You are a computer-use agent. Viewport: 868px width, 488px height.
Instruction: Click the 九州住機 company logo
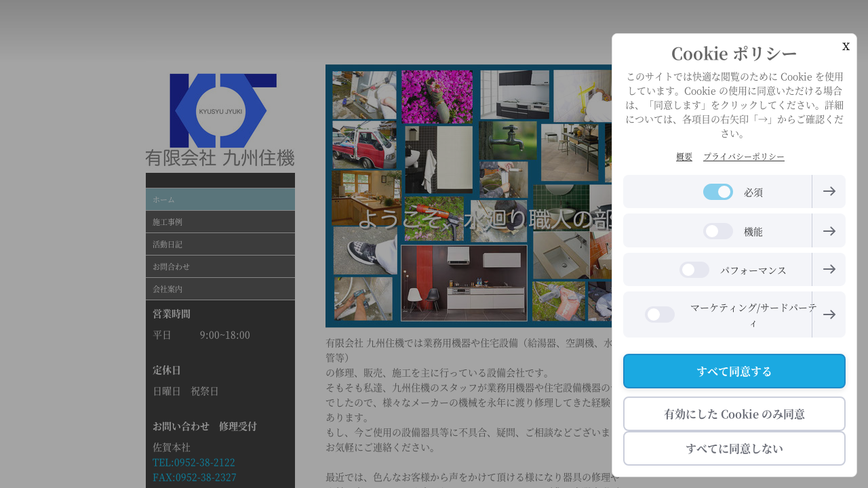(x=220, y=119)
